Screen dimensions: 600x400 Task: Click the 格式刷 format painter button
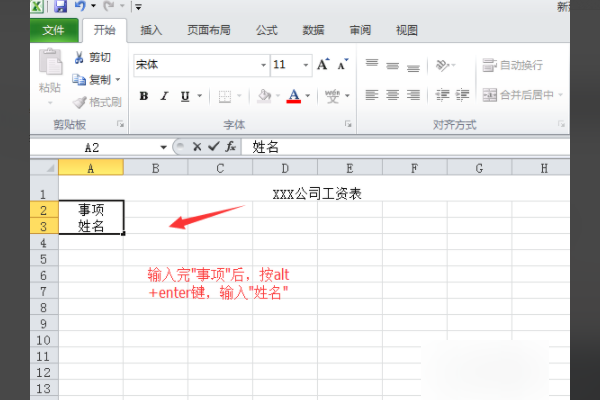point(97,102)
